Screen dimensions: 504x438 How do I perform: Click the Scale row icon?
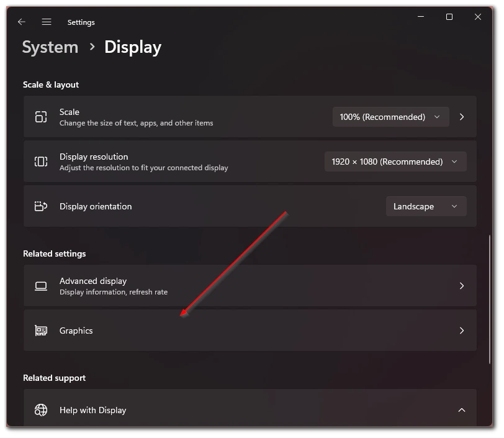pos(41,117)
